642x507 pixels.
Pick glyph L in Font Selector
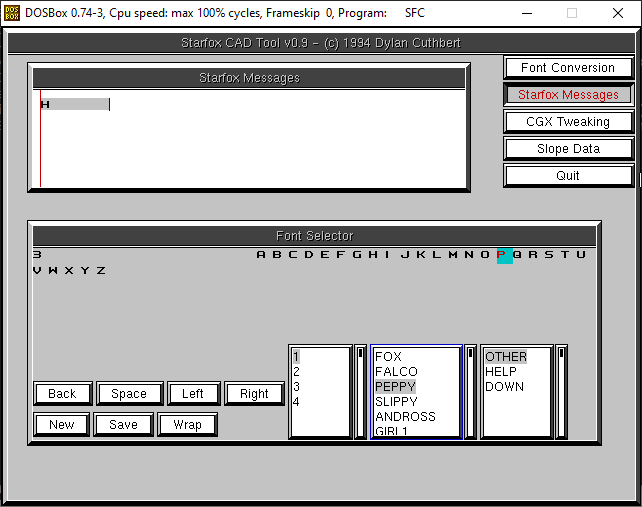[437, 255]
